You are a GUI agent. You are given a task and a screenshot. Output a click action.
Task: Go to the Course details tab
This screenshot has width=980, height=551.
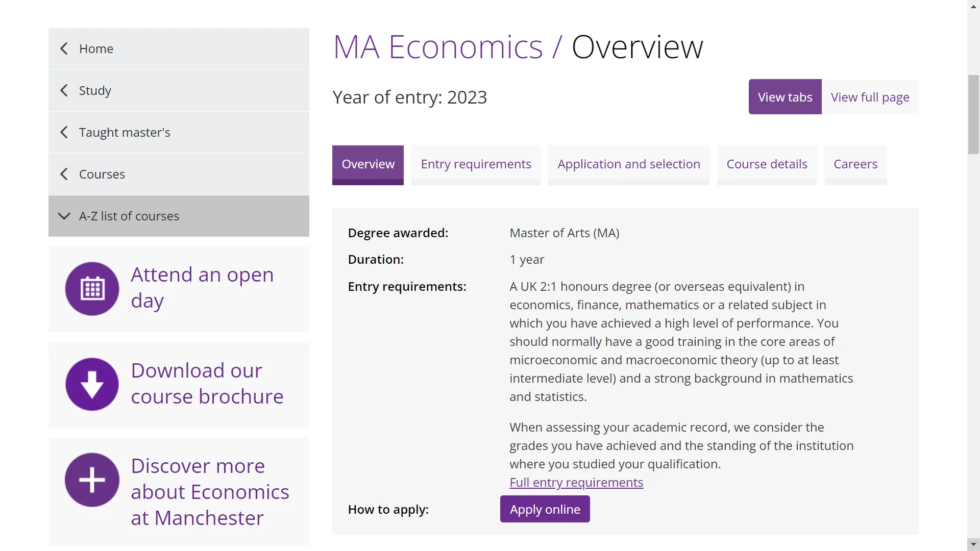tap(767, 164)
